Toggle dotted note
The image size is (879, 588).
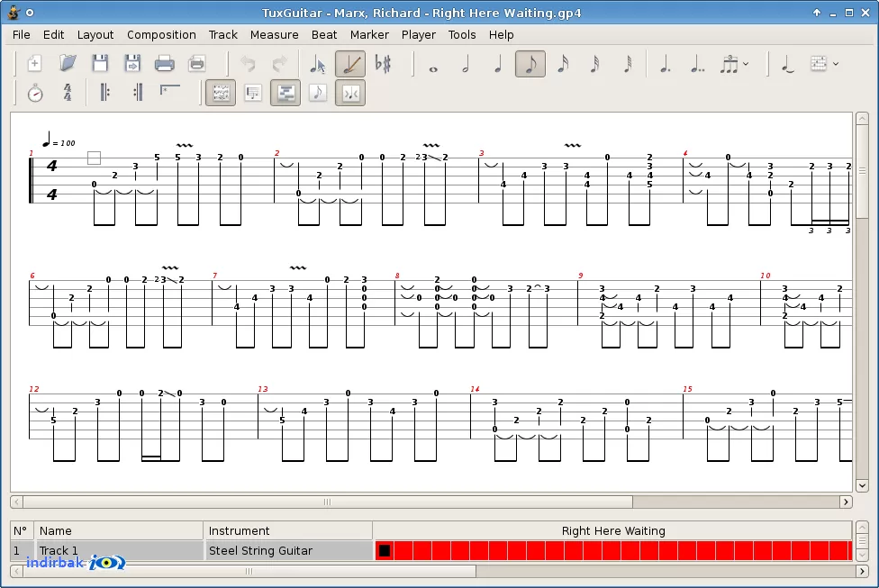(x=666, y=63)
